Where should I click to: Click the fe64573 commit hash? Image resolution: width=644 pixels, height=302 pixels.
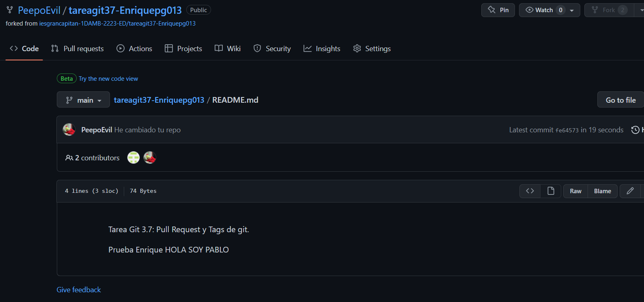point(566,130)
